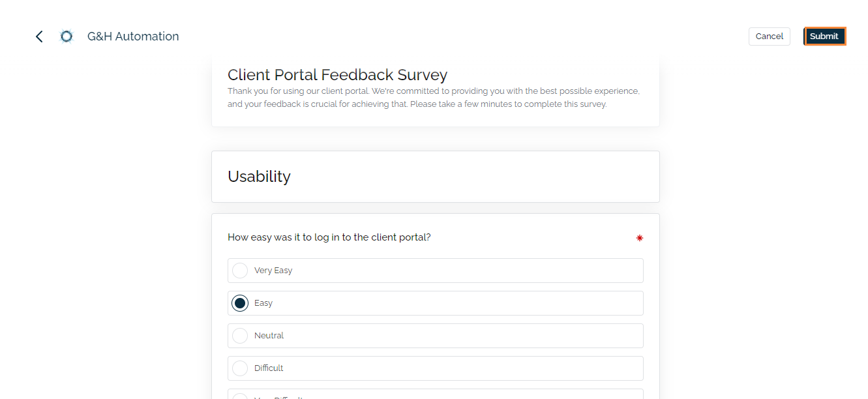The image size is (868, 399).
Task: Click the 'Easy' option label text
Action: click(263, 303)
